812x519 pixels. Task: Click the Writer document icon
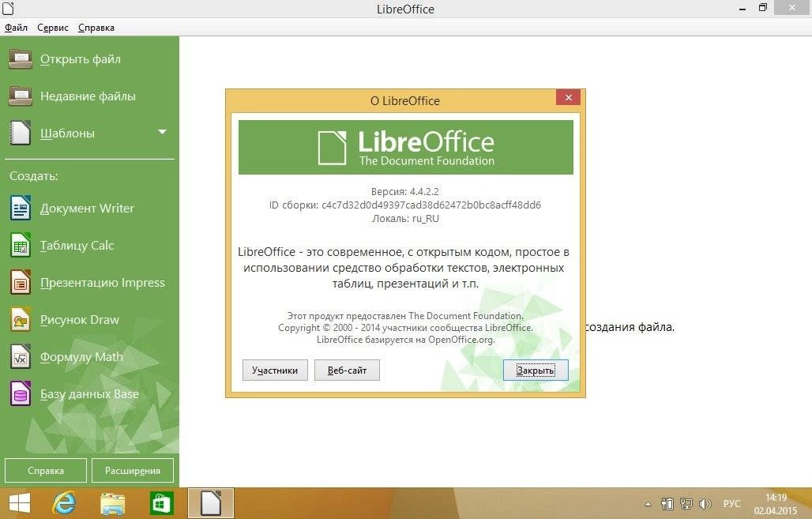pos(21,209)
